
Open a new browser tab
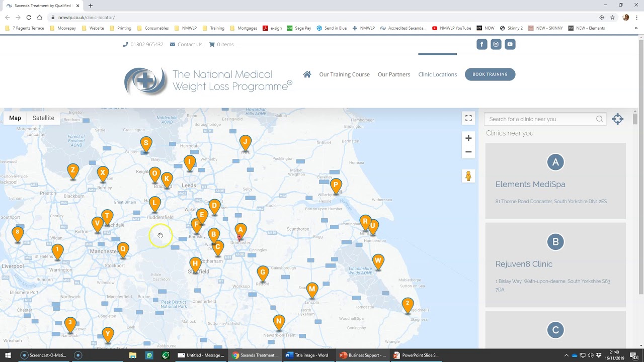pyautogui.click(x=91, y=6)
